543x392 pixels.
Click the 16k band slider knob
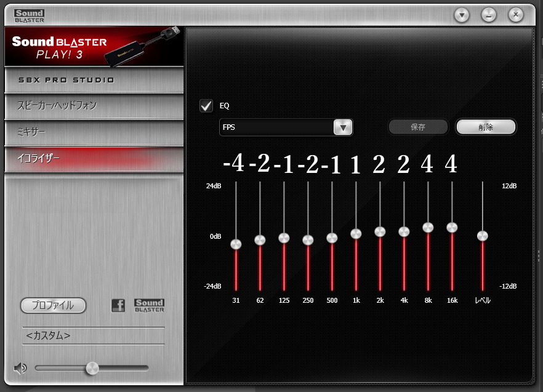(x=452, y=228)
